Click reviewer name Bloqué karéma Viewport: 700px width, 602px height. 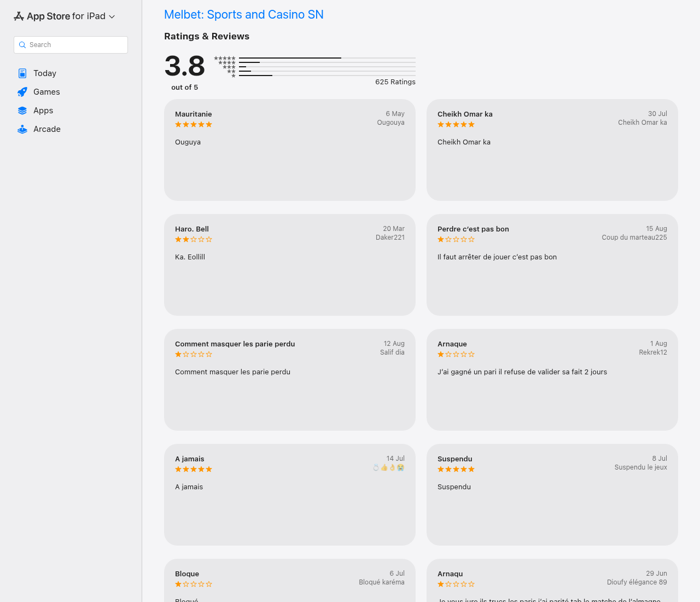pyautogui.click(x=382, y=582)
